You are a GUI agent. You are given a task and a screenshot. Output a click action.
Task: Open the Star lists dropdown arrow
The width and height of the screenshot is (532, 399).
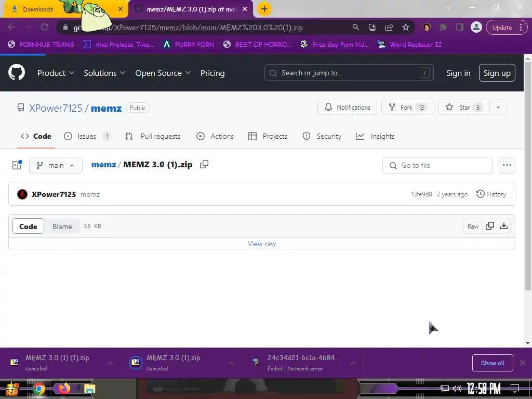[x=498, y=107]
